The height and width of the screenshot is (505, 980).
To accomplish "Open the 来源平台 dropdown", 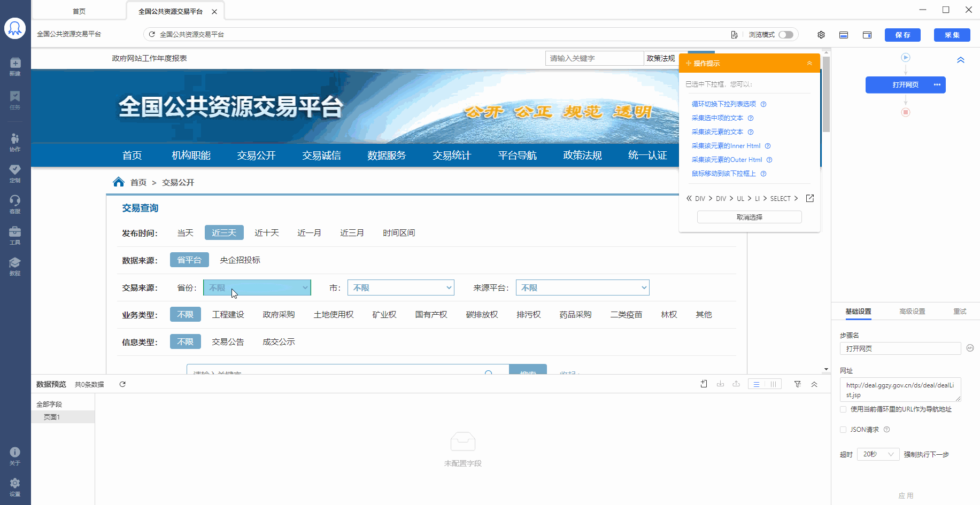I will tap(583, 288).
